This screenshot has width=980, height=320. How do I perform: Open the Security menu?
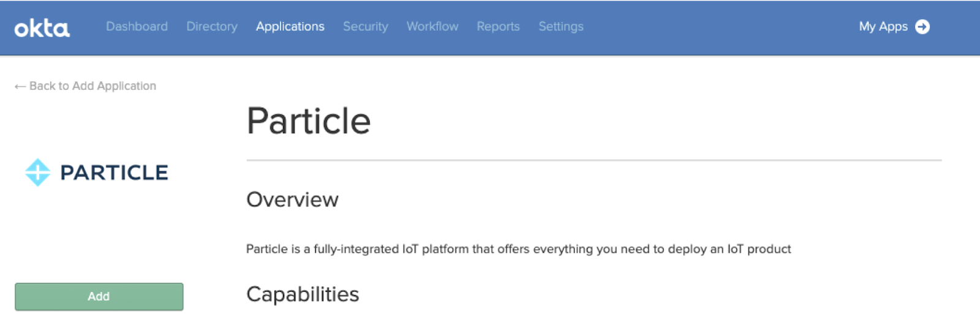366,26
